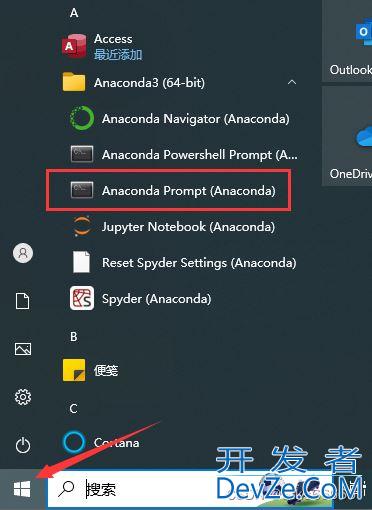Open Anaconda Navigator from the app list

179,119
